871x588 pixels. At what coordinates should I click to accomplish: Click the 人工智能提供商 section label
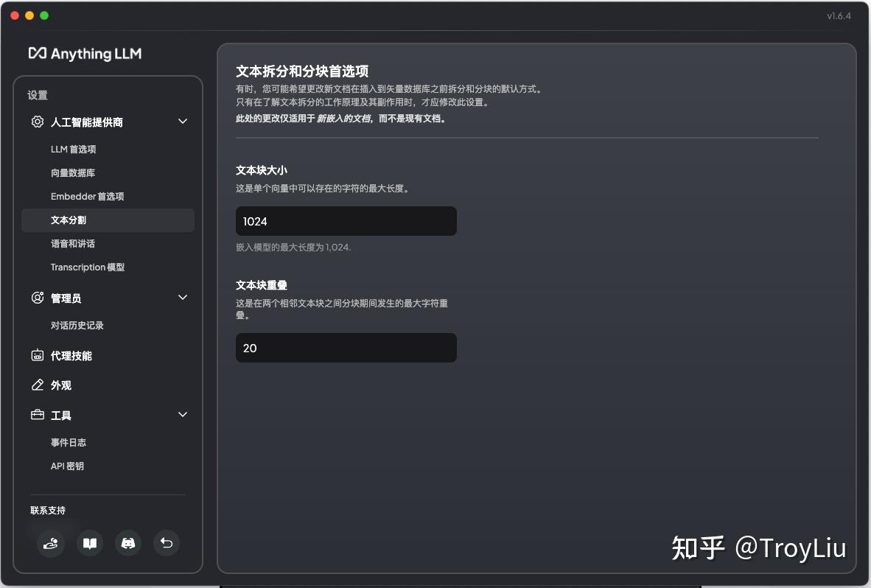click(87, 122)
